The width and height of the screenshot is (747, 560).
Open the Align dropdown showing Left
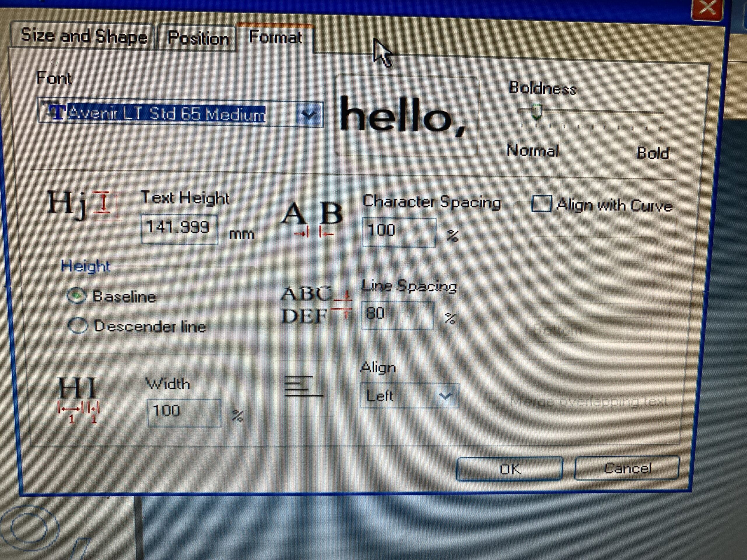tap(410, 395)
